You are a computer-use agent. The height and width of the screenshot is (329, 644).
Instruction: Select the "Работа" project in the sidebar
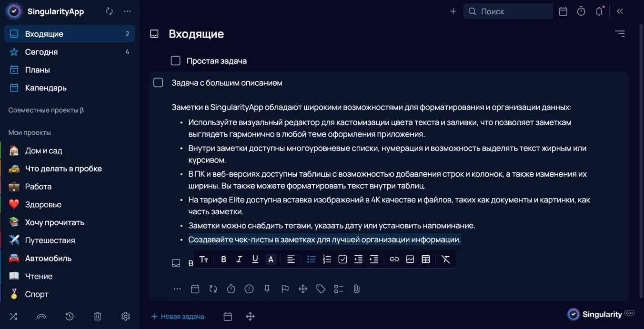[38, 187]
